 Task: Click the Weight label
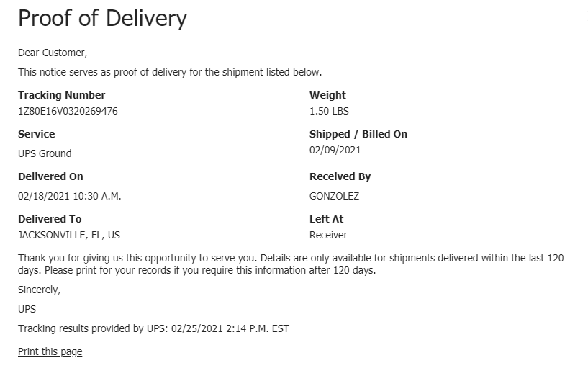(x=327, y=95)
